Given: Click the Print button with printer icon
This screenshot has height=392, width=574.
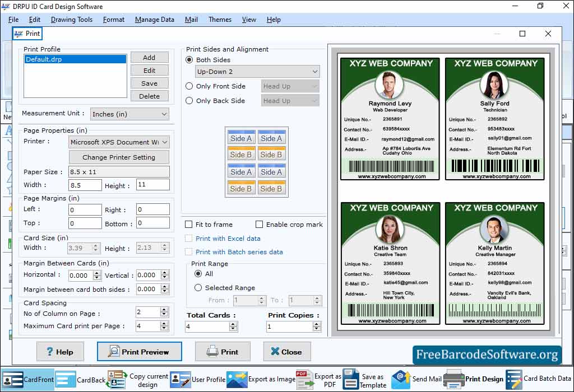Looking at the screenshot, I should pyautogui.click(x=223, y=352).
